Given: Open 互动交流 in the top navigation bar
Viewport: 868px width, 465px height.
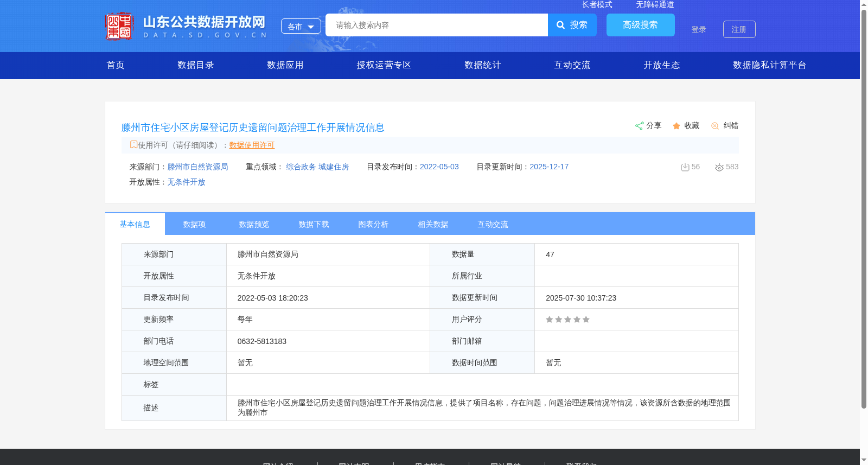Looking at the screenshot, I should click(x=572, y=65).
